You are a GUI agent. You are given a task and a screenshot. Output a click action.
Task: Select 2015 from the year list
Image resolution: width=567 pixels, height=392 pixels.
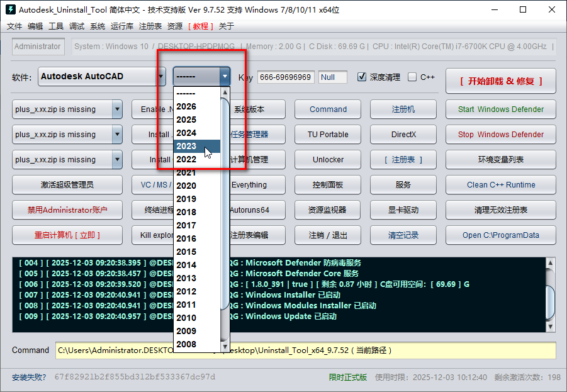196,252
